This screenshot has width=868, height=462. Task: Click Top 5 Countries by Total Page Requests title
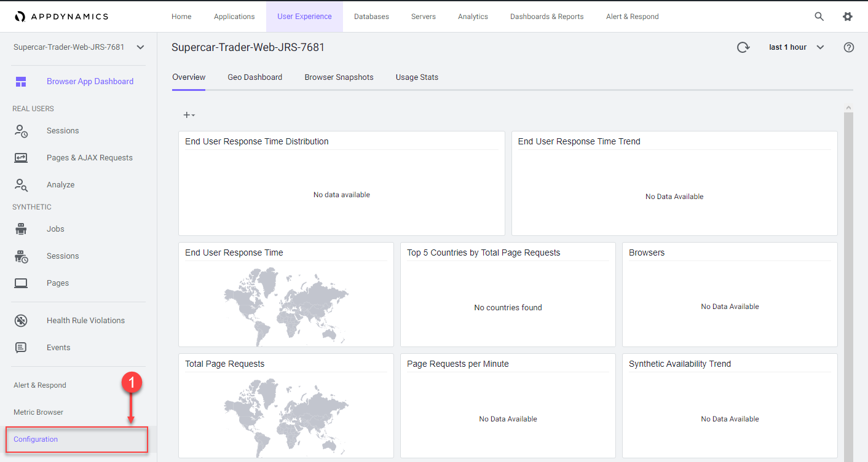484,253
